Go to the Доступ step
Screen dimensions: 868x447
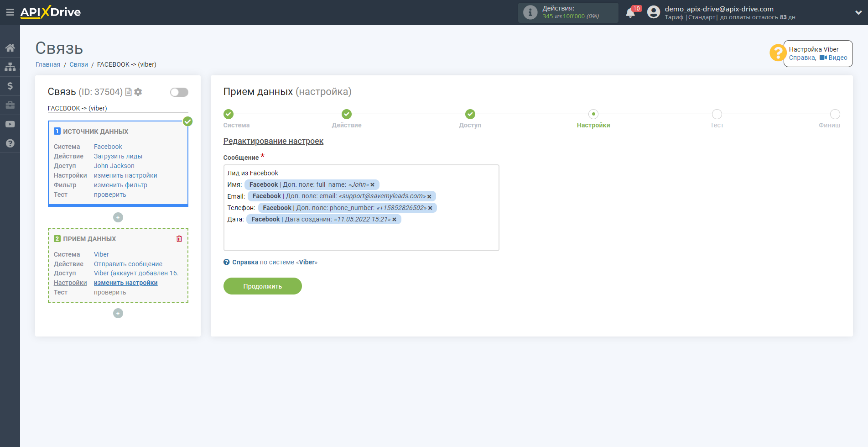click(470, 114)
